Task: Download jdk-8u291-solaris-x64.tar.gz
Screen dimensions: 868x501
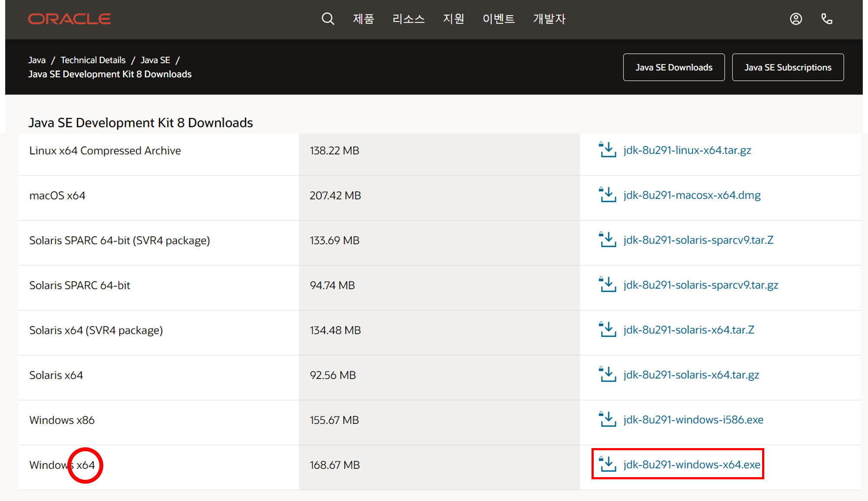Action: click(x=691, y=375)
